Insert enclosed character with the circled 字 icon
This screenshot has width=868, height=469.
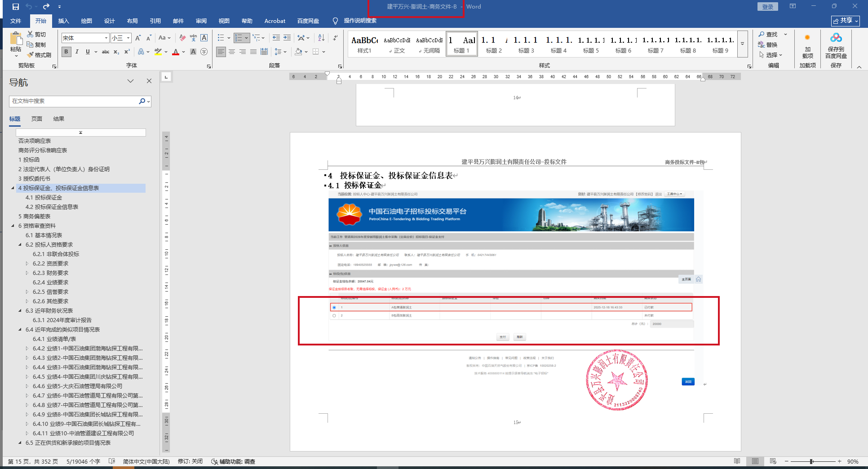click(x=204, y=52)
